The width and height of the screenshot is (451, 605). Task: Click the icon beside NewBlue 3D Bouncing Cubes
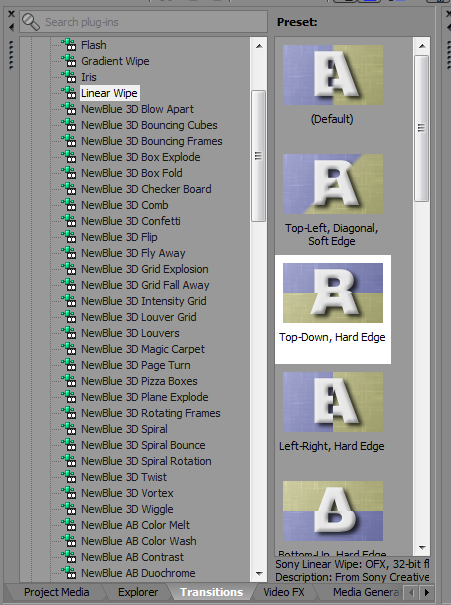[69, 125]
